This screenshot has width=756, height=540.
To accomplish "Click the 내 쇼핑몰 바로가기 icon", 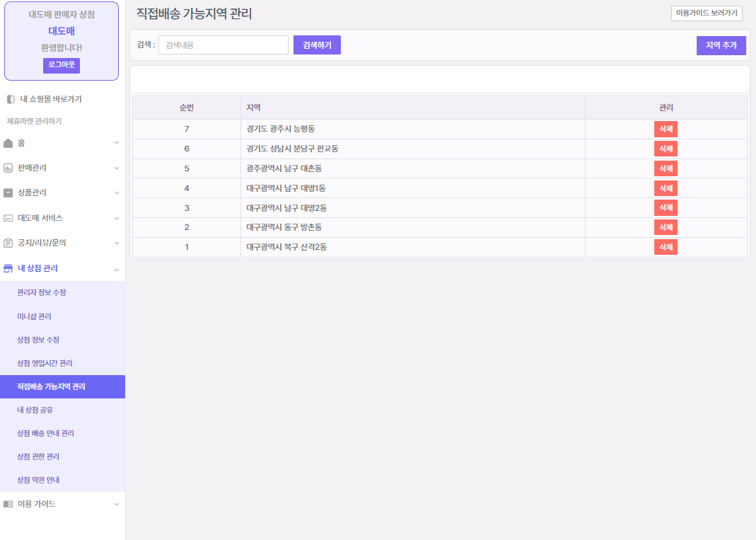I will [10, 99].
